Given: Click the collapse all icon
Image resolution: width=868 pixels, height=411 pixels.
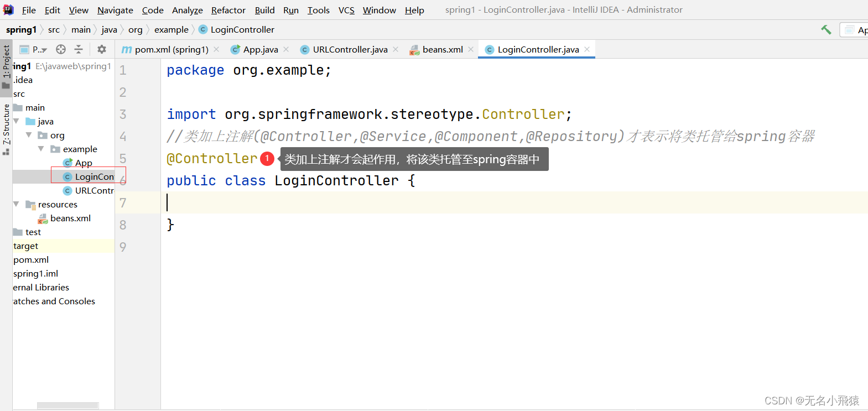Looking at the screenshot, I should pyautogui.click(x=79, y=49).
